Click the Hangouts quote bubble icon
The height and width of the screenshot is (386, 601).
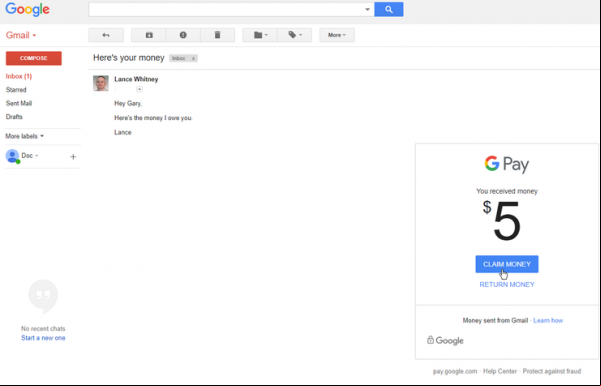click(43, 296)
